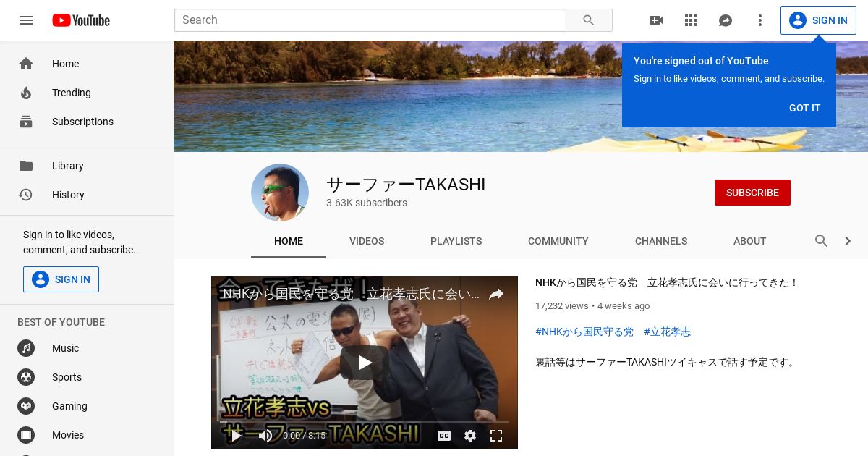Switch to the PLAYLISTS tab

pos(456,241)
